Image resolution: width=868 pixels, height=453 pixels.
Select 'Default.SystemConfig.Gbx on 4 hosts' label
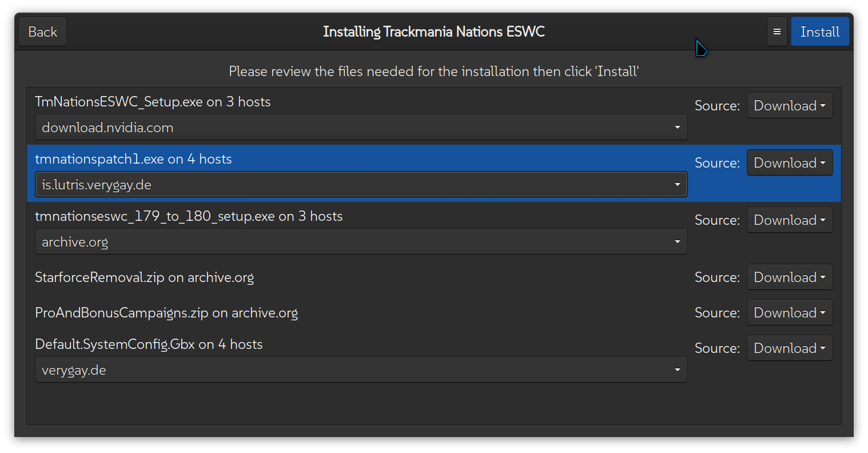pos(149,344)
